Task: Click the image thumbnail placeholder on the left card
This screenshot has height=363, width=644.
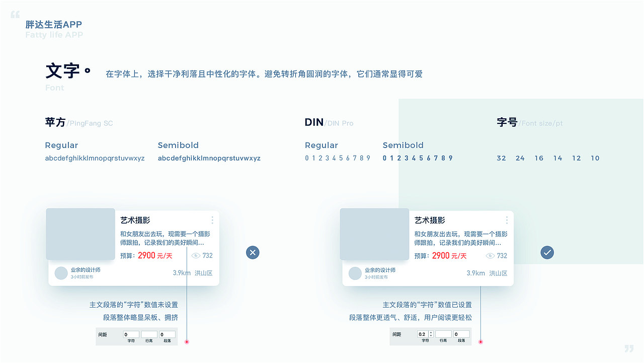Action: point(80,234)
